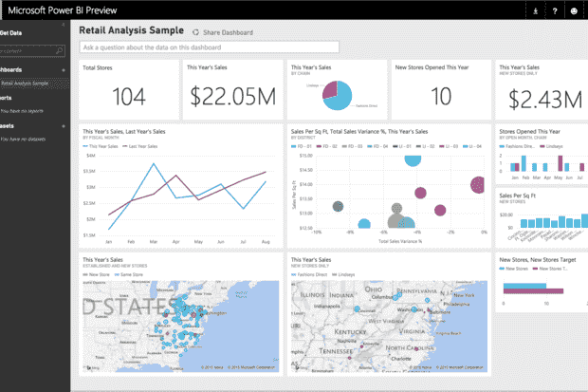Open the This Year's Sales US map
This screenshot has height=392, width=588.
pos(181,327)
